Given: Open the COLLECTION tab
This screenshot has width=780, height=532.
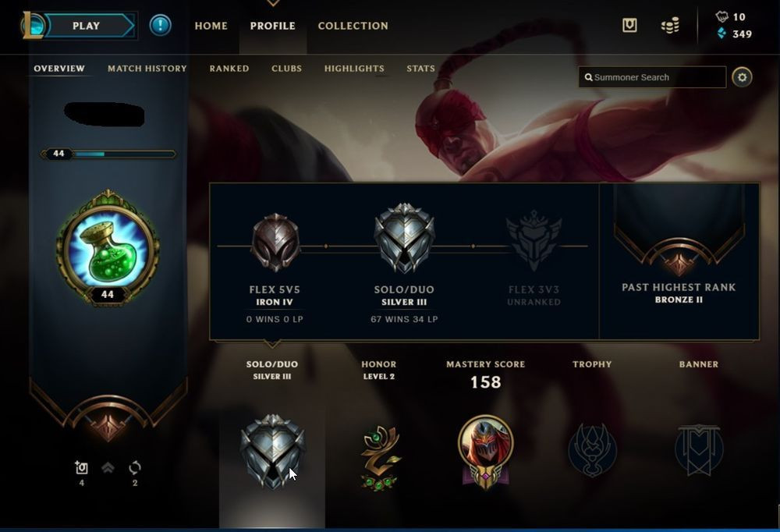Looking at the screenshot, I should [353, 26].
